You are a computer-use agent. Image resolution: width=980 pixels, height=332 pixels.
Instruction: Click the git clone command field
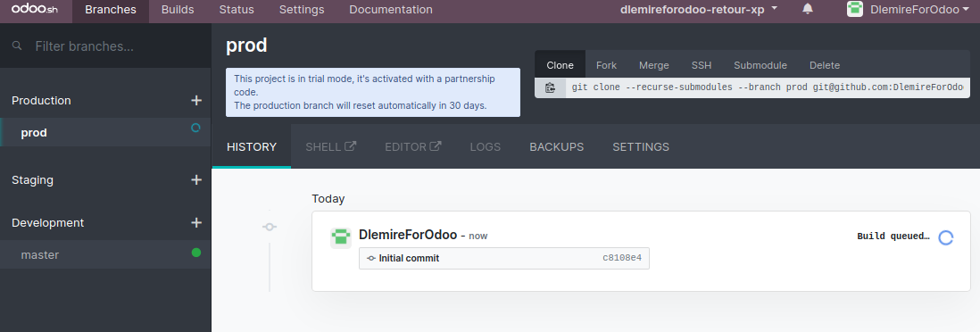(x=768, y=87)
